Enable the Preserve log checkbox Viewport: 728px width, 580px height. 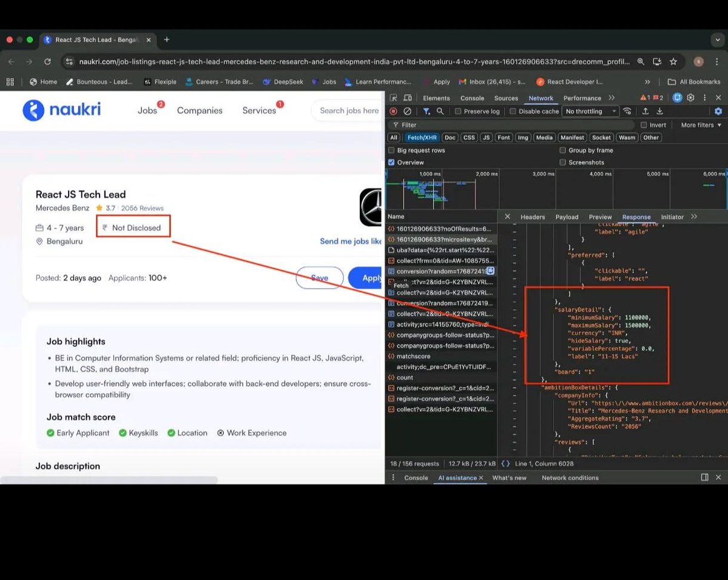(x=458, y=112)
